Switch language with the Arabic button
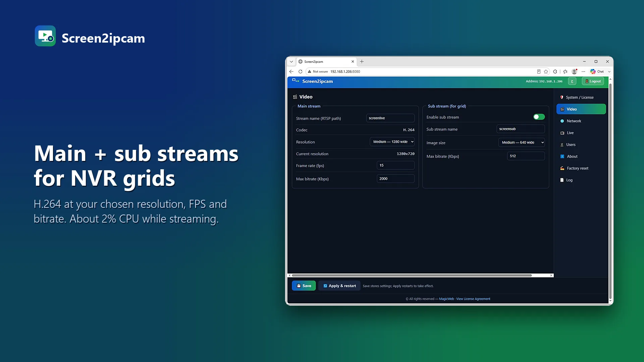The height and width of the screenshot is (362, 644). 572,81
